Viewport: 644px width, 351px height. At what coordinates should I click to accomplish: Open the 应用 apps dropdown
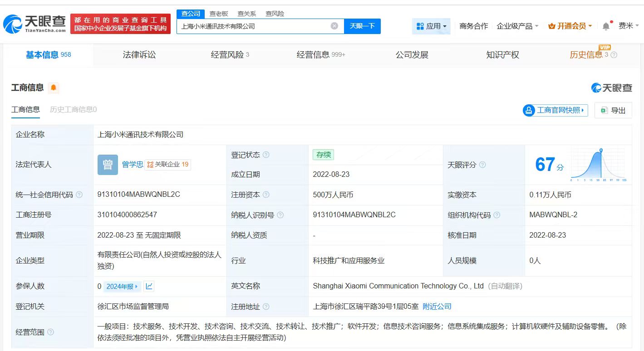pyautogui.click(x=431, y=26)
